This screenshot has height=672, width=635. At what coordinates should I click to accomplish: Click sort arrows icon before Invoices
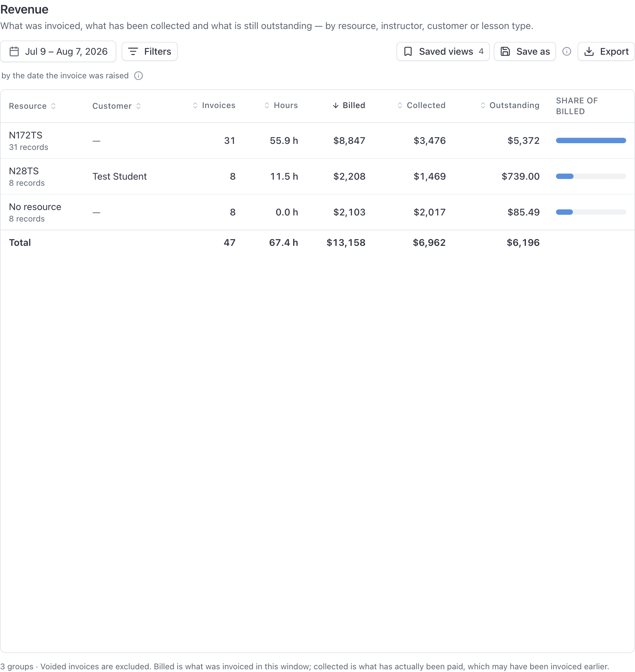195,105
